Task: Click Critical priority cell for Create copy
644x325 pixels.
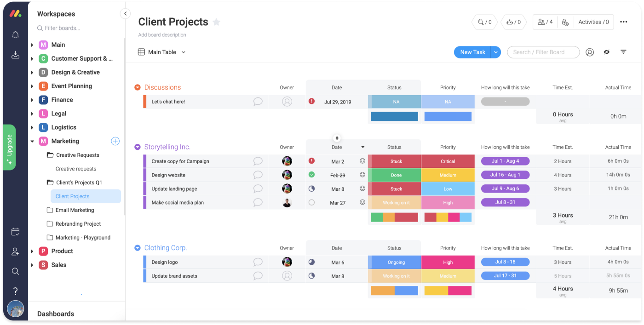Action: point(448,161)
